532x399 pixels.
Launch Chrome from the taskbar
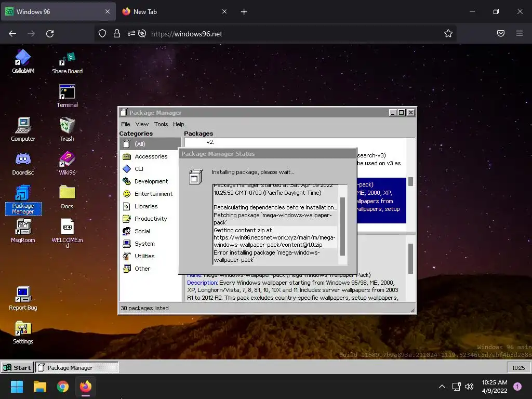point(63,387)
